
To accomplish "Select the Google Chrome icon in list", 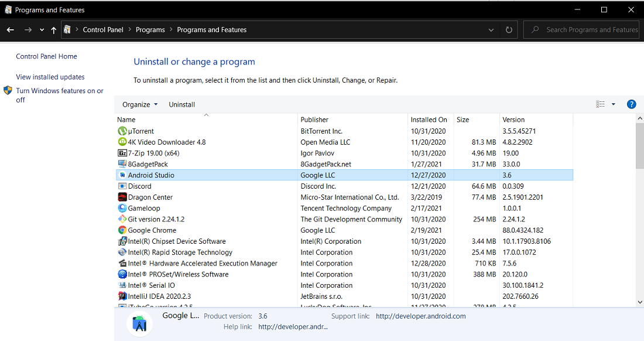I will [x=122, y=230].
